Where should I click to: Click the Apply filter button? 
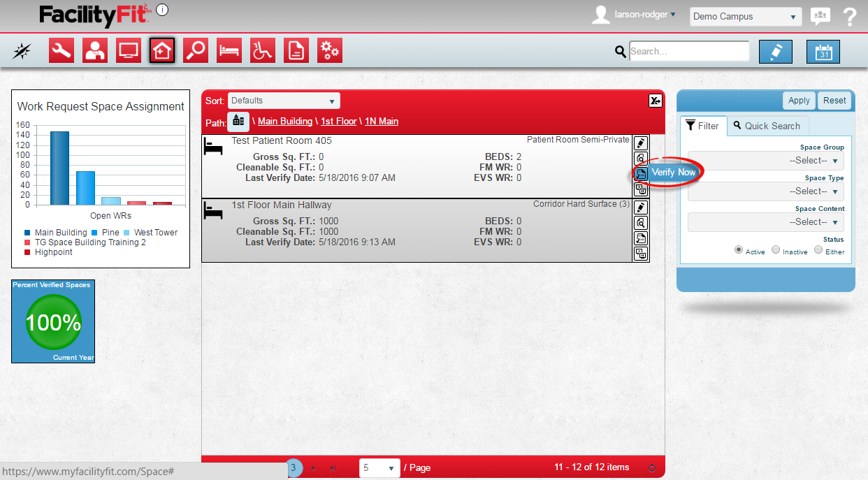click(x=799, y=100)
